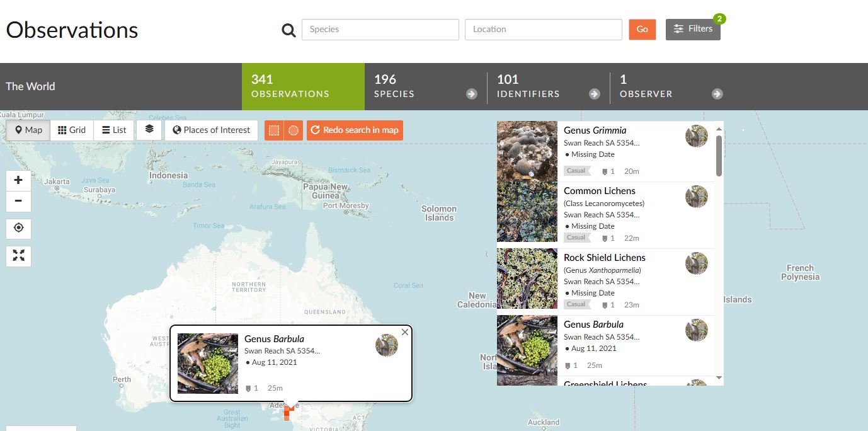The height and width of the screenshot is (431, 868).
Task: Click Redo search in map
Action: click(x=355, y=130)
